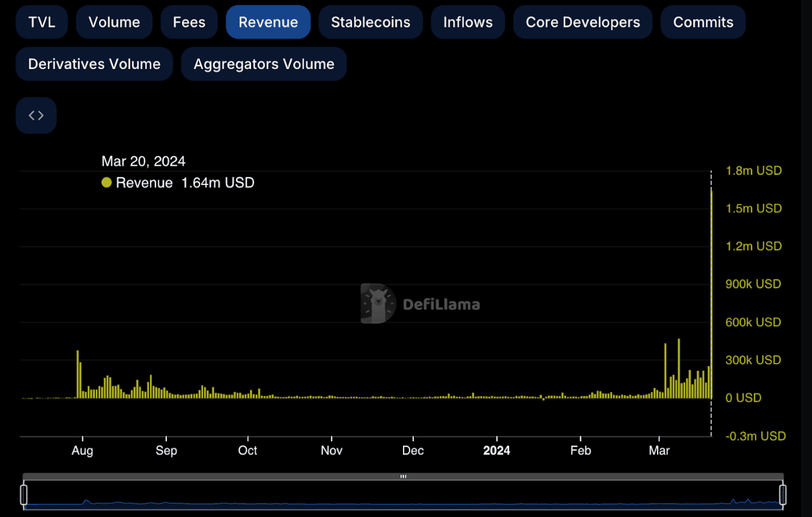Click the embed code icon button
This screenshot has width=812, height=517.
coord(36,115)
